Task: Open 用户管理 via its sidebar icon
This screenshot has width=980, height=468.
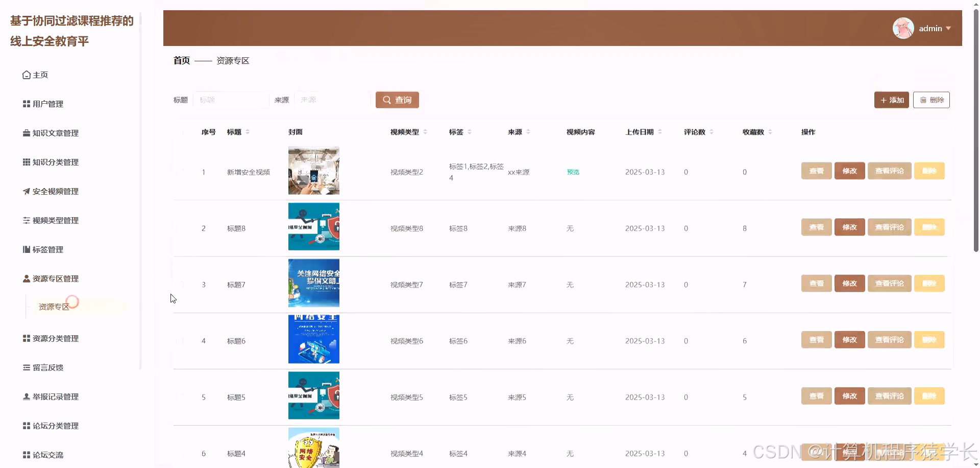Action: pyautogui.click(x=26, y=104)
